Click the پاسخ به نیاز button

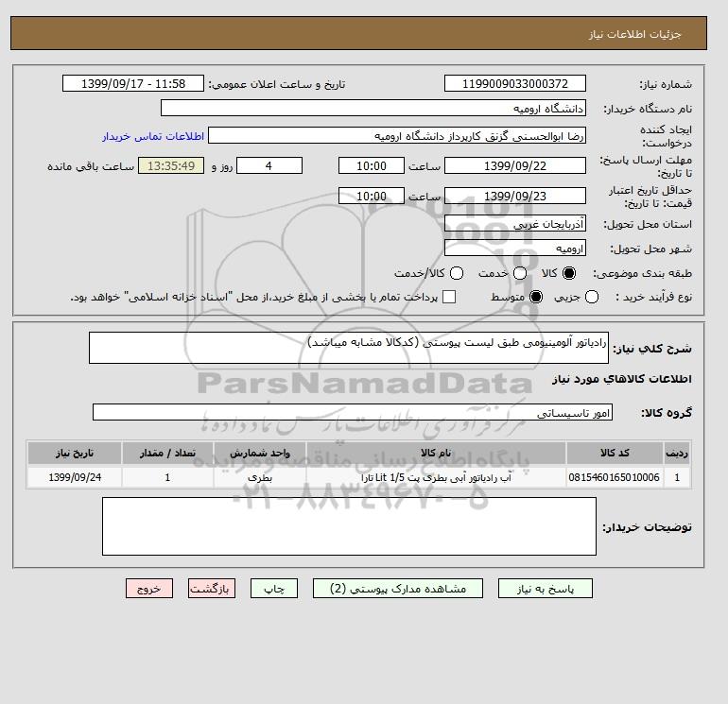[546, 589]
